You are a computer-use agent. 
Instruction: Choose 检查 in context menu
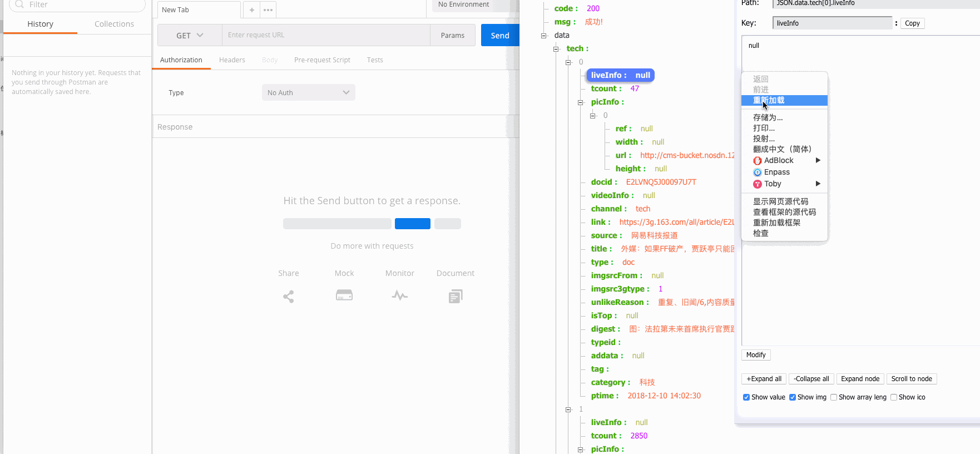coord(784,233)
